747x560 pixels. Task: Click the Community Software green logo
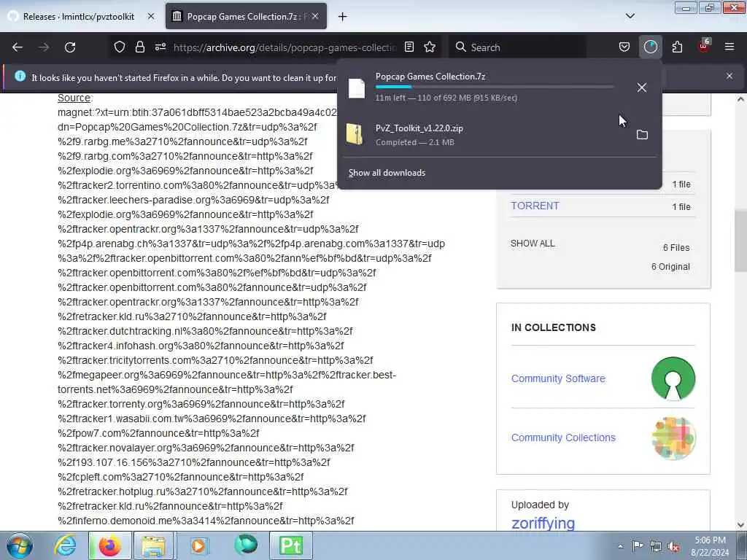coord(673,378)
